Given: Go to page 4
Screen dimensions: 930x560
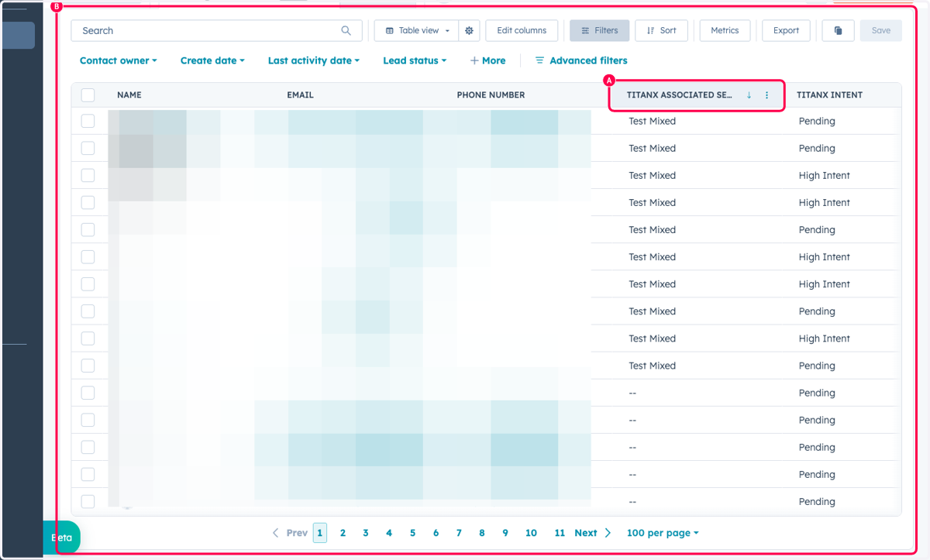Looking at the screenshot, I should [x=389, y=533].
